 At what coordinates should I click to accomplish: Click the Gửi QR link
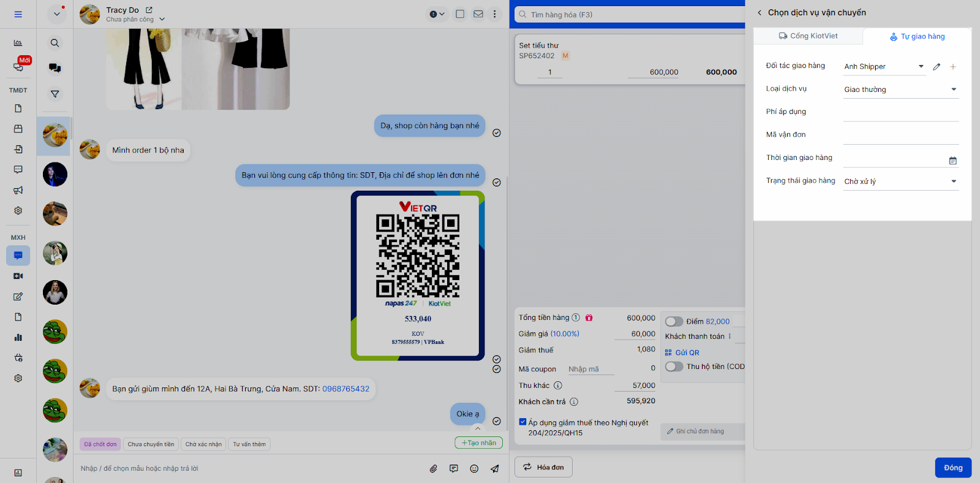tap(682, 352)
